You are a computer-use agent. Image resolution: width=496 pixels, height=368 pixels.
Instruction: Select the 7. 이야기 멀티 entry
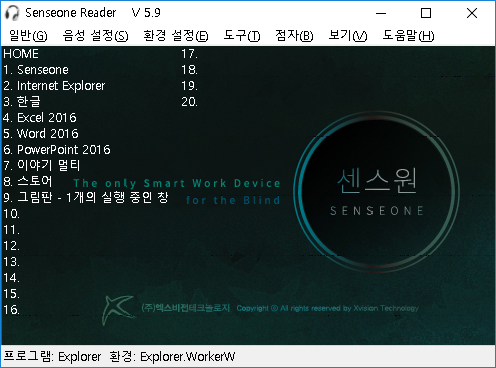click(42, 165)
